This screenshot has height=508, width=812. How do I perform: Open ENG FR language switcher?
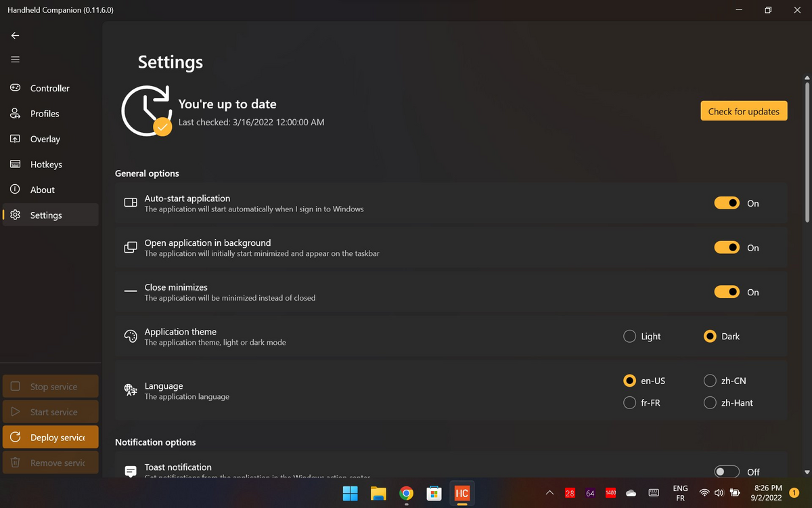(680, 493)
